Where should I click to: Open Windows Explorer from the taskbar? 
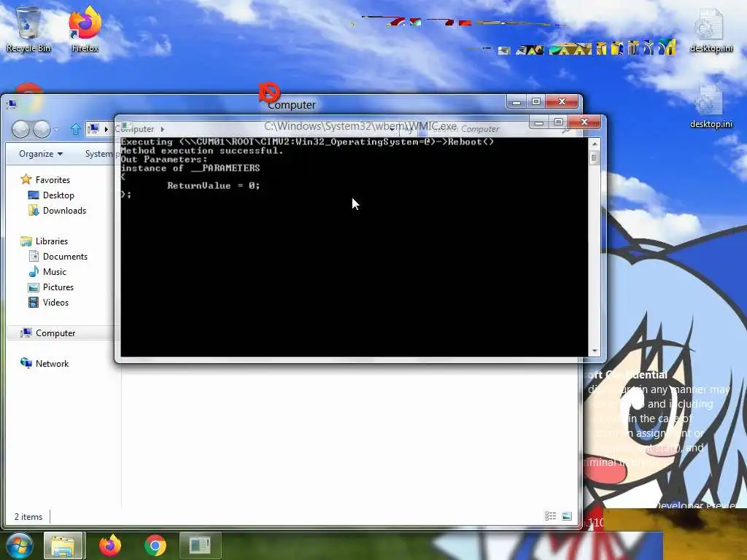[63, 545]
